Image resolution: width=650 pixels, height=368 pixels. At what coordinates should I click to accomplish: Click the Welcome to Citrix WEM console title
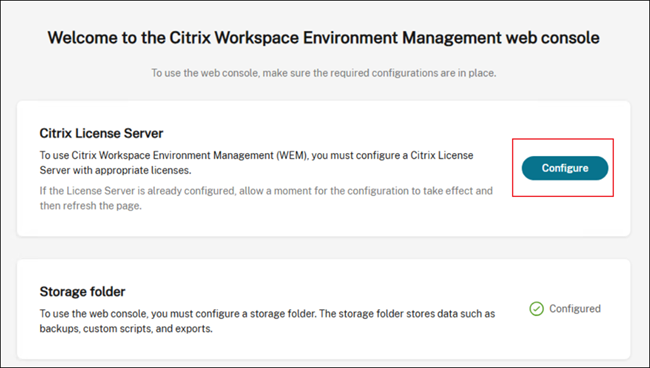323,38
